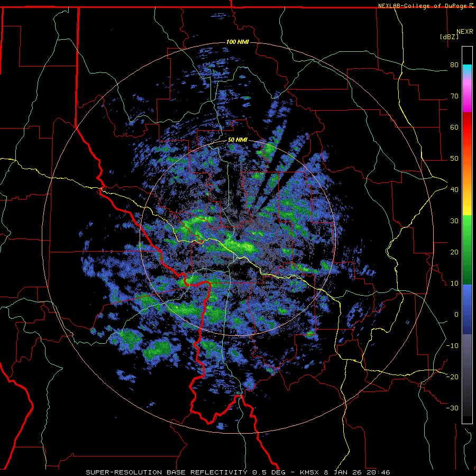Select the 100 NMI range ring label
Screen dimensions: 476x476
pyautogui.click(x=237, y=42)
